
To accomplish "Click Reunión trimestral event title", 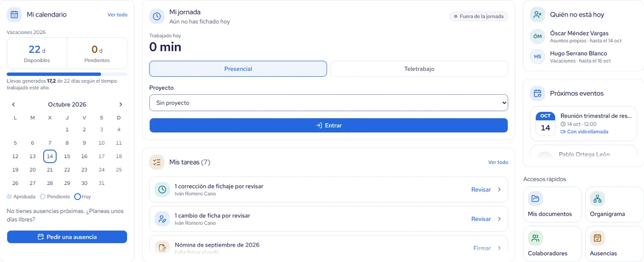I will [596, 116].
